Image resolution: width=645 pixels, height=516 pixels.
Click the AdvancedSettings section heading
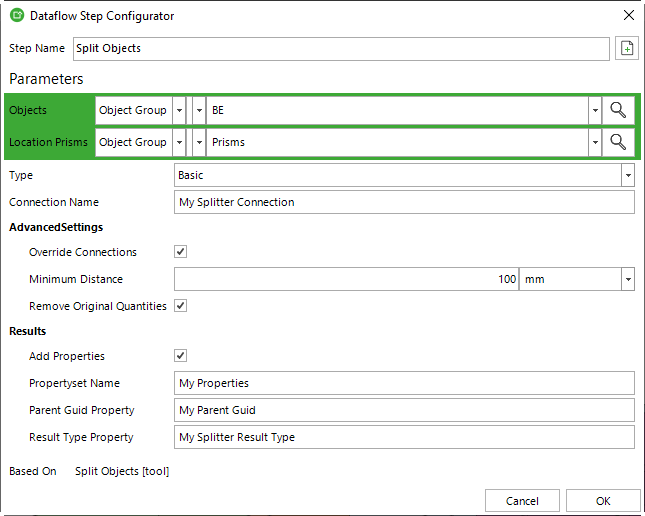coord(56,227)
